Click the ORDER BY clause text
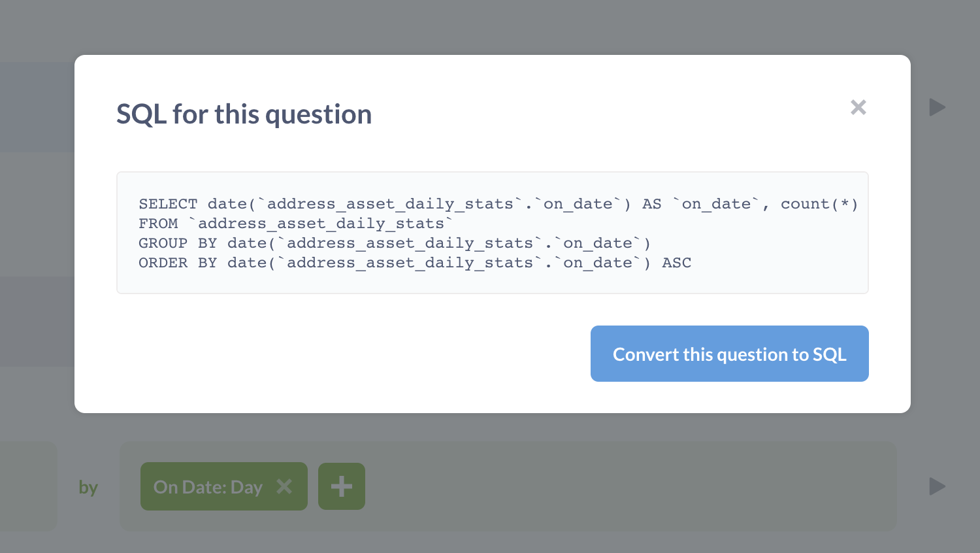Image resolution: width=980 pixels, height=553 pixels. (x=412, y=262)
